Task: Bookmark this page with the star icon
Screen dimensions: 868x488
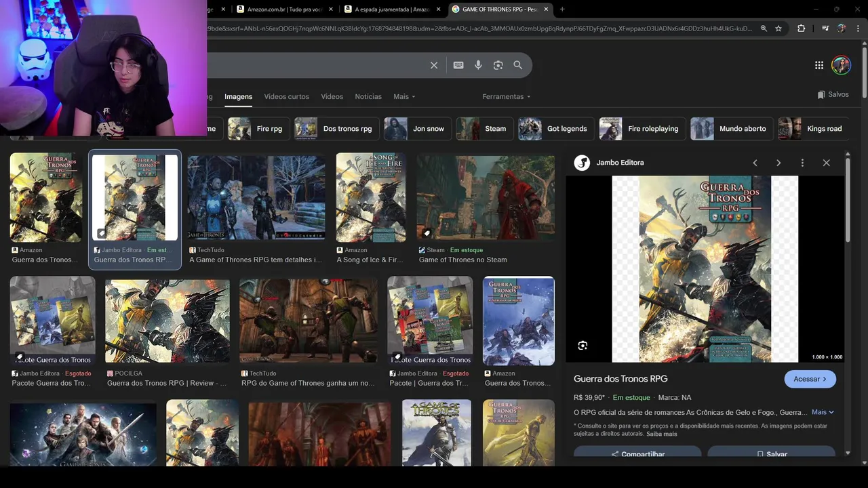Action: pyautogui.click(x=778, y=28)
